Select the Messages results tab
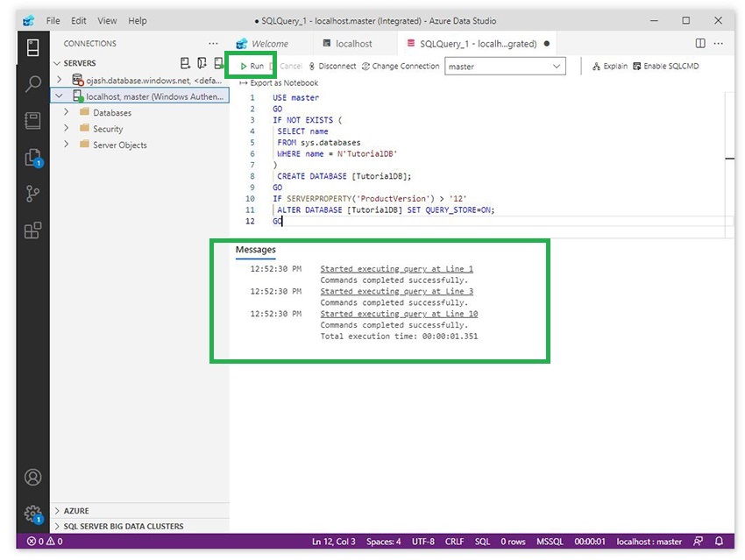745x560 pixels. pyautogui.click(x=256, y=250)
